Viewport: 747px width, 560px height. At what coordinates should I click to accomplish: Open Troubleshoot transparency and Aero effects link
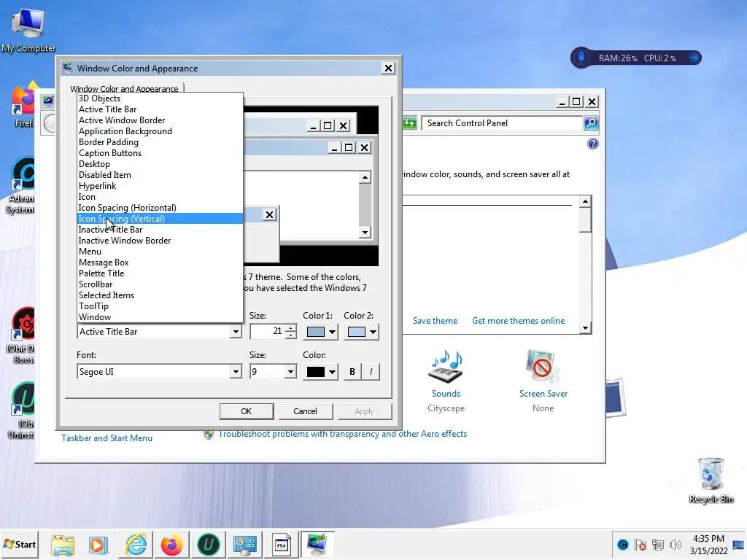(343, 434)
